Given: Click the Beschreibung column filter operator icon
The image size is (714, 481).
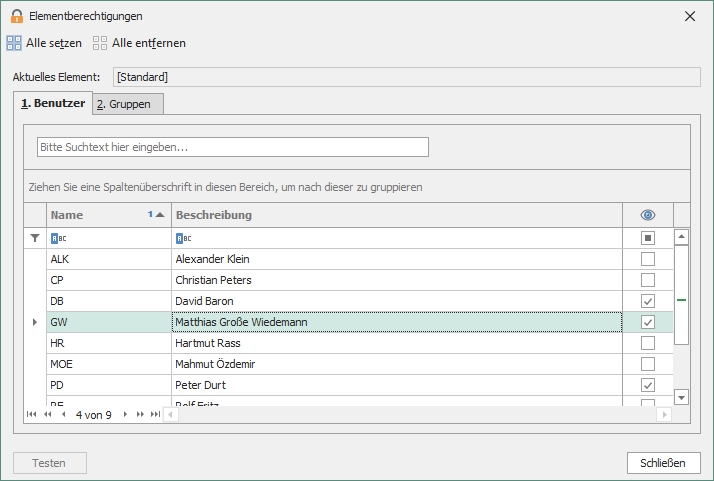Looking at the screenshot, I should (181, 238).
